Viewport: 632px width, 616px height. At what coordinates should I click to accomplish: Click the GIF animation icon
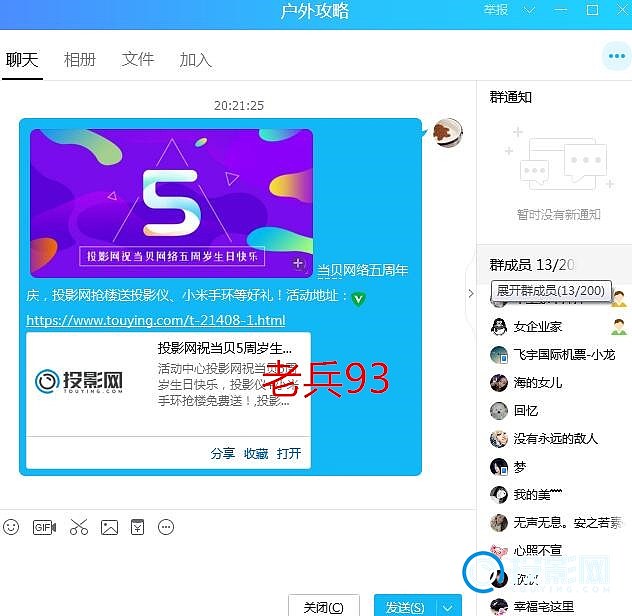click(x=44, y=527)
